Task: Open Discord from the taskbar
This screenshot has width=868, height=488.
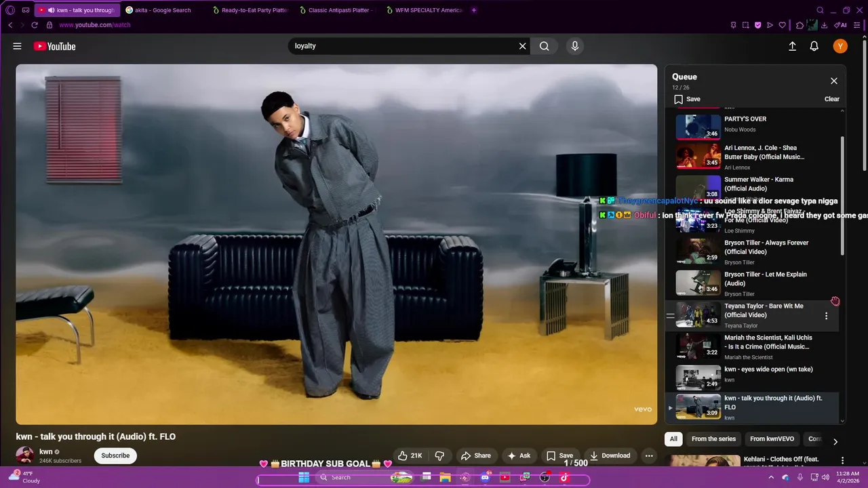Action: tap(485, 477)
